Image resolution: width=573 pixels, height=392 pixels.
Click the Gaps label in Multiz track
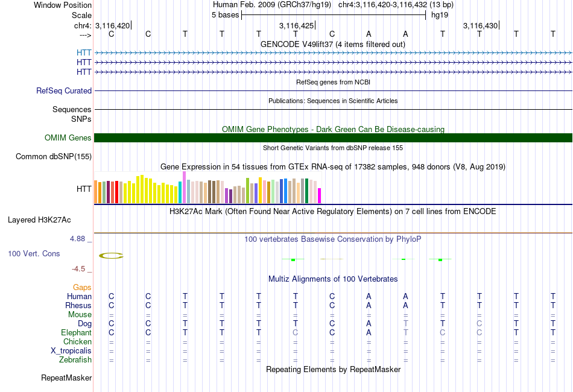click(x=82, y=288)
